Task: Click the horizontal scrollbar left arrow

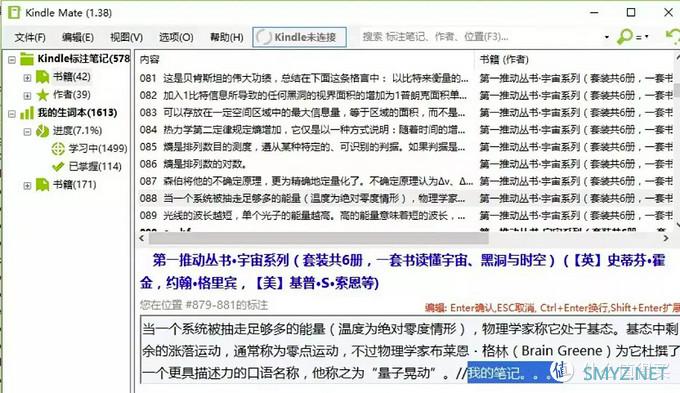Action: click(x=141, y=238)
